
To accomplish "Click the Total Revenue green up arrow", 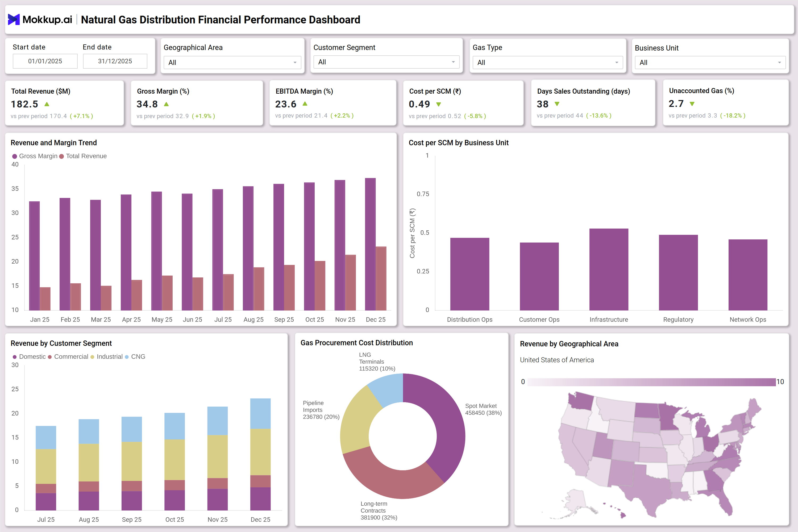I will (47, 104).
